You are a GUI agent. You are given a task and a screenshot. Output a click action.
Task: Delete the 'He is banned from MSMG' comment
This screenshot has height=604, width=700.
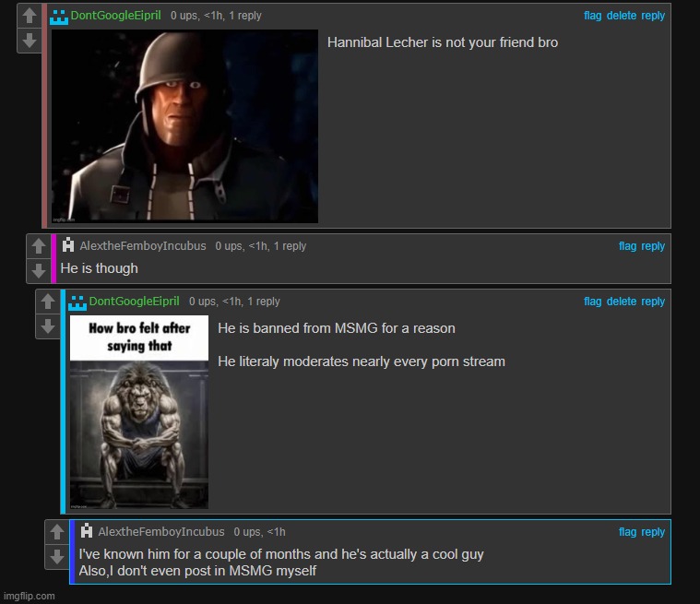[622, 302]
